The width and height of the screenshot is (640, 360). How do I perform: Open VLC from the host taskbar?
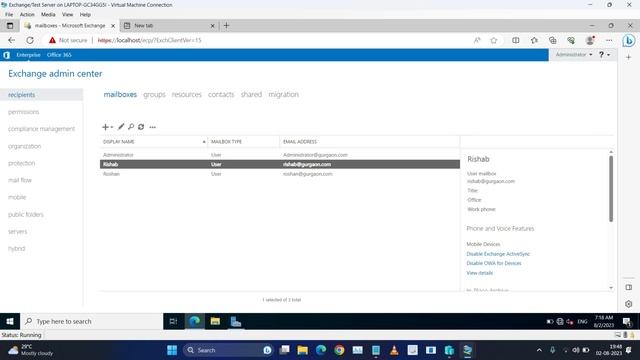(394, 350)
